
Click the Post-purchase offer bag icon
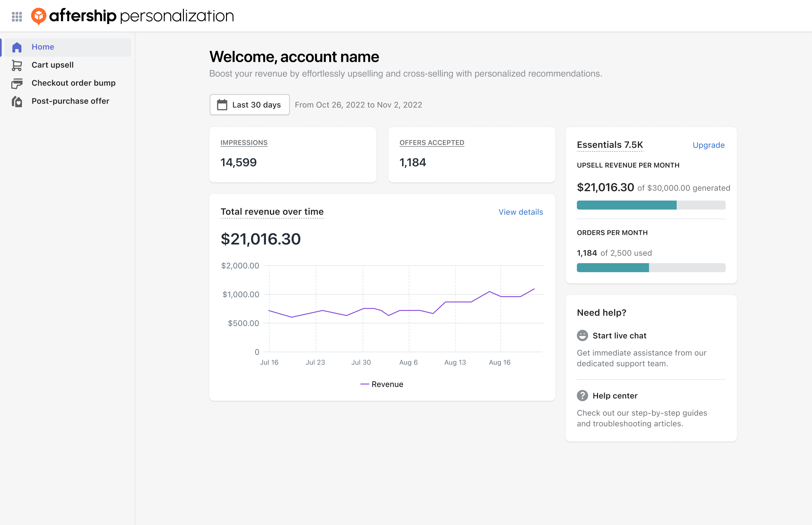point(17,101)
